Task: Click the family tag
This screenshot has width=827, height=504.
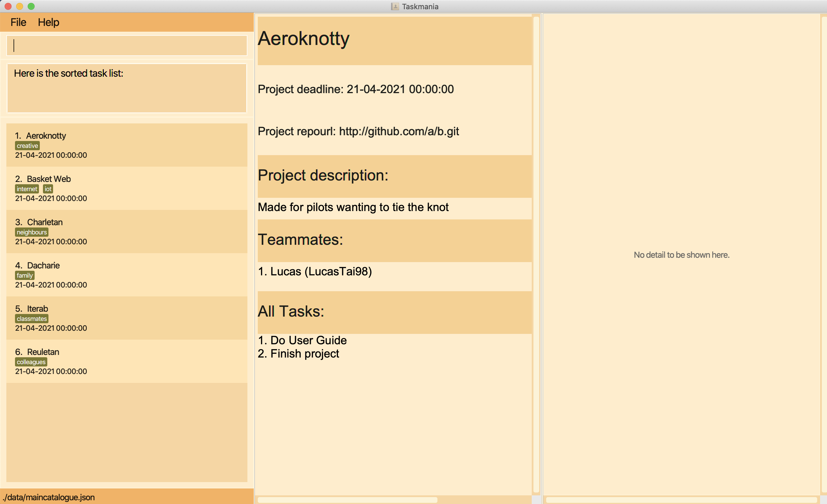Action: [x=25, y=275]
